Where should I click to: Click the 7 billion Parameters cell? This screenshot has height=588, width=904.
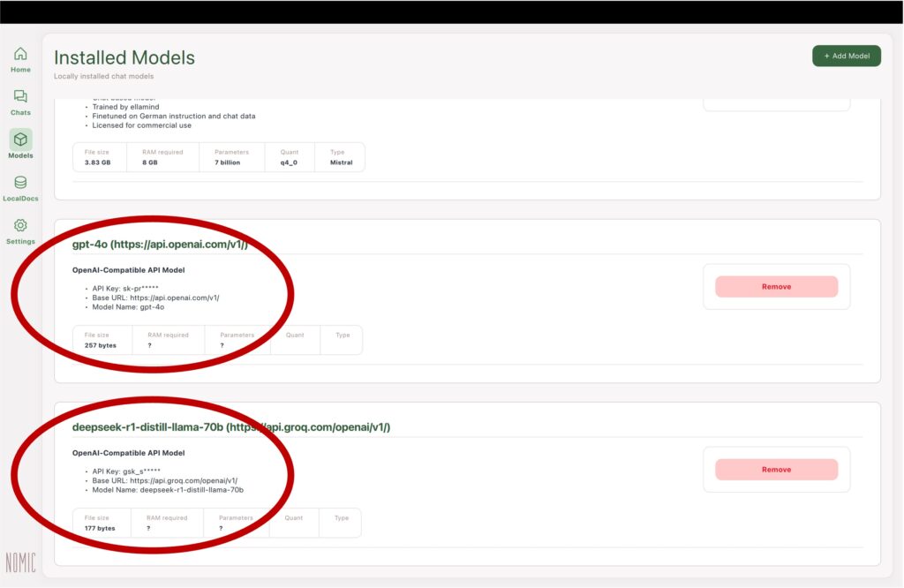231,157
